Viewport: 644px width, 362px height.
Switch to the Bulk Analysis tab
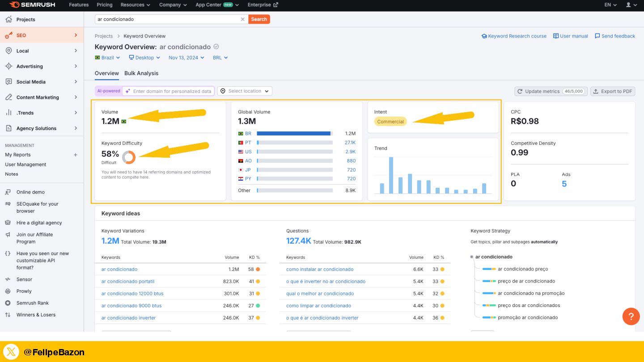tap(141, 73)
